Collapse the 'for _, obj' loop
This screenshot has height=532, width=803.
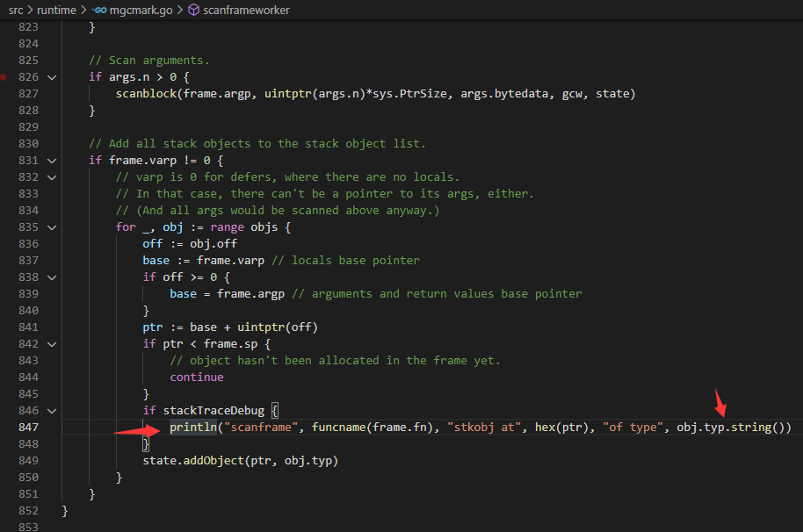52,227
